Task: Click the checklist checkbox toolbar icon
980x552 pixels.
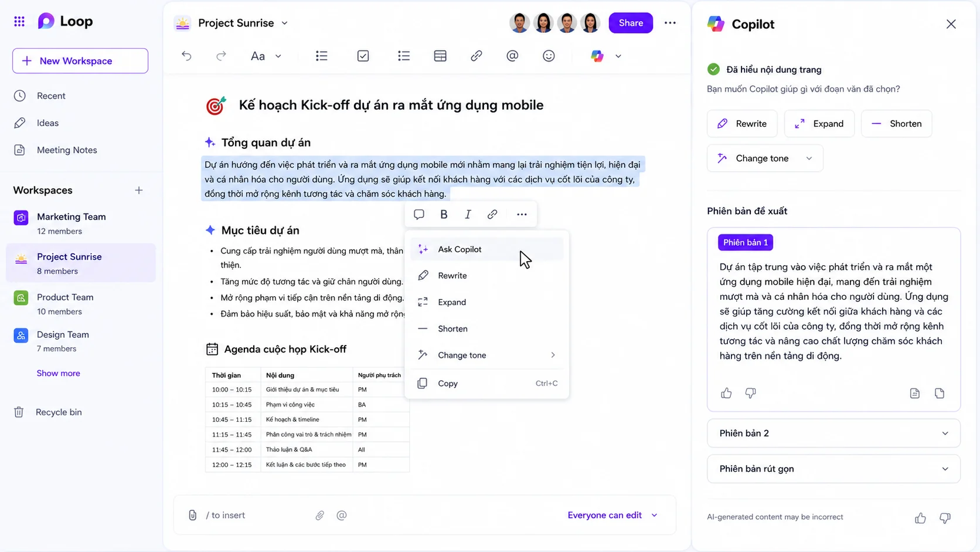Action: coord(363,56)
